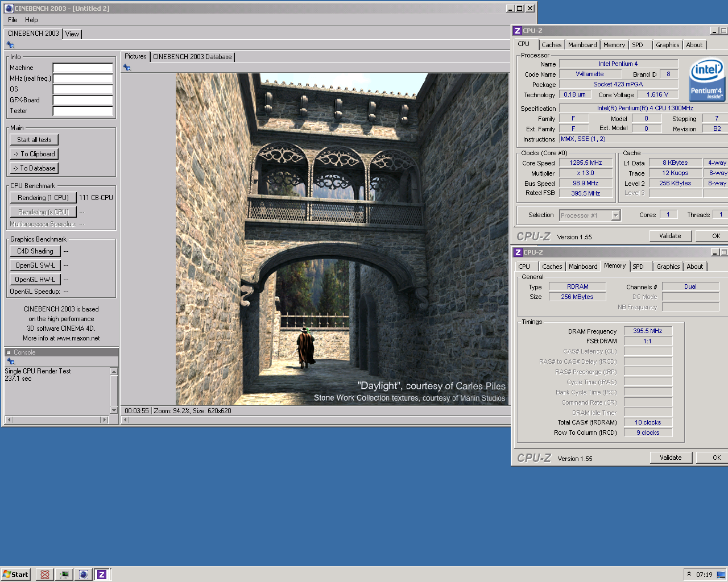Switch to CPU tab in lower CPU-Z window
This screenshot has width=728, height=582.
point(524,267)
